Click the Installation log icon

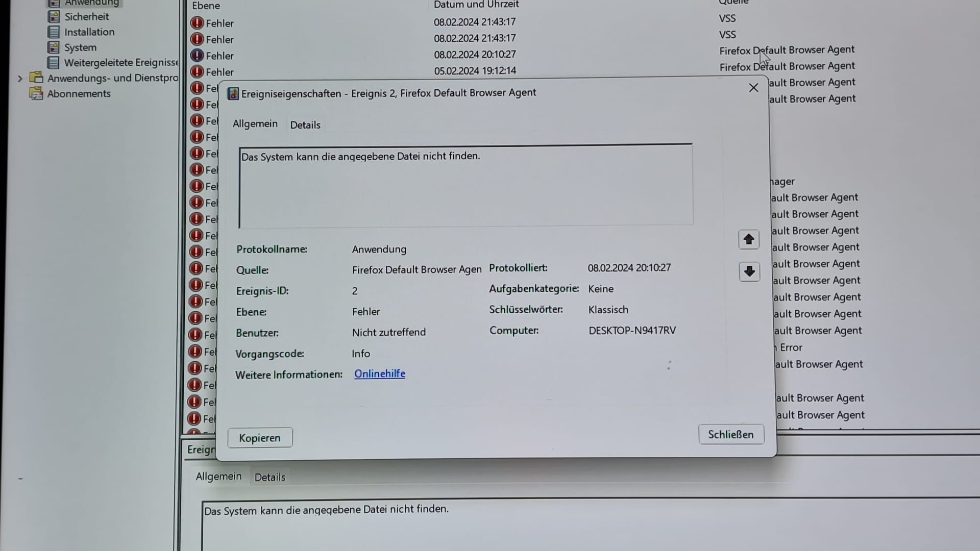53,32
